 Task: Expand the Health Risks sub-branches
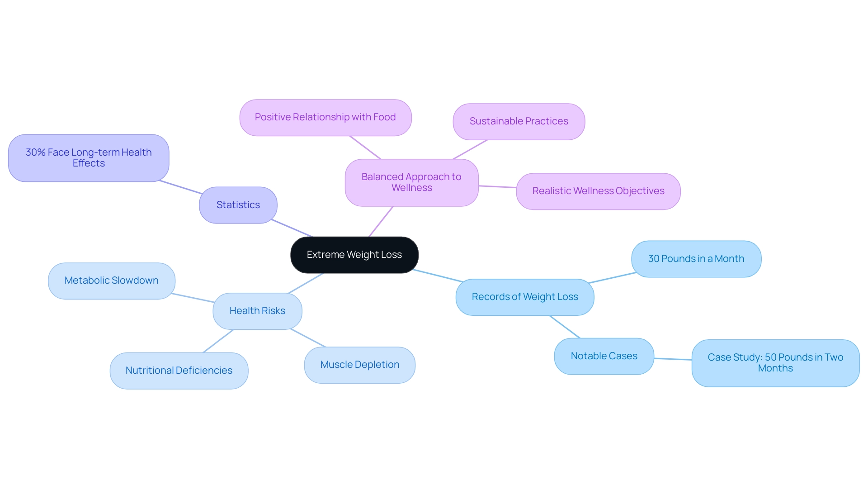click(x=256, y=310)
